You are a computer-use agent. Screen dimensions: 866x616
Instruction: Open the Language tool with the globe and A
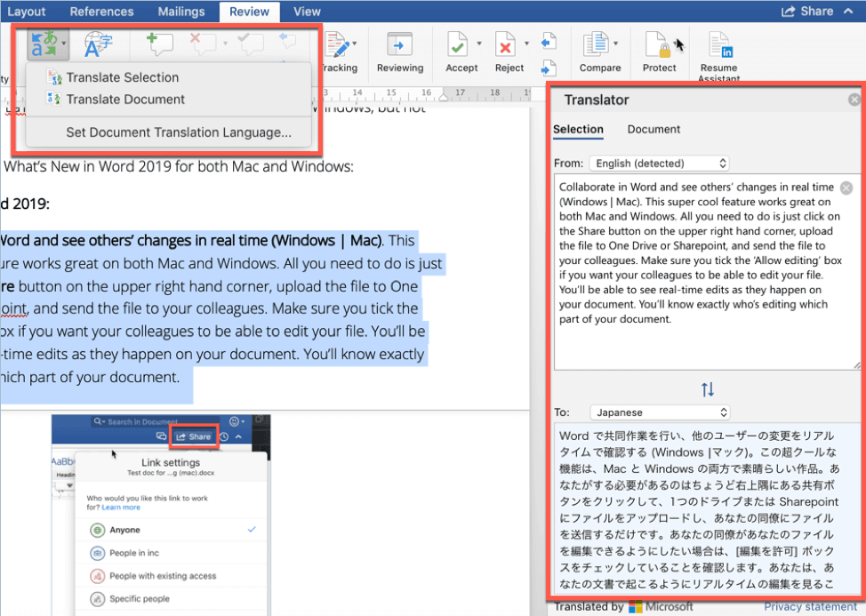98,44
